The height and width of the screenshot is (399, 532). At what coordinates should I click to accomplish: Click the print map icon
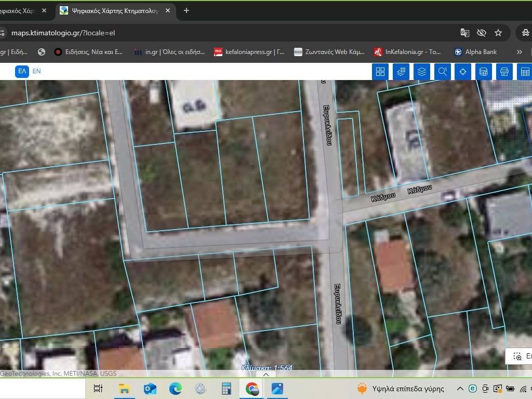pos(504,72)
